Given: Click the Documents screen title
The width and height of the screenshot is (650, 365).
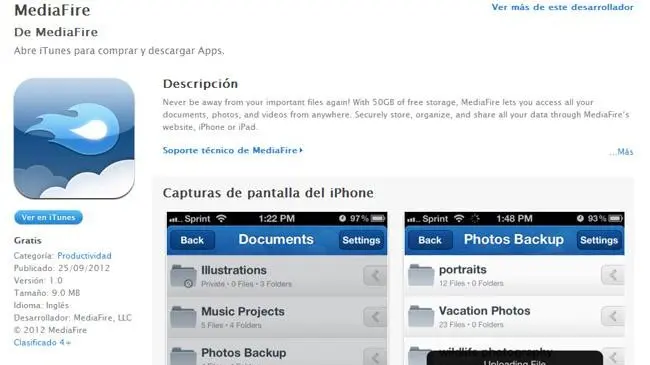Looking at the screenshot, I should point(276,239).
